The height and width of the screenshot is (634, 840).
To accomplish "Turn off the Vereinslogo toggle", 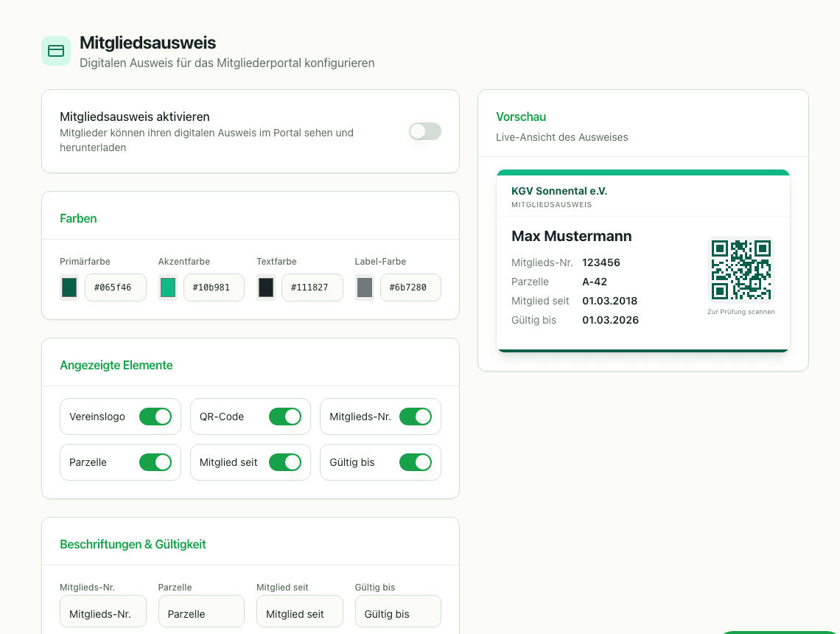I will pyautogui.click(x=155, y=417).
